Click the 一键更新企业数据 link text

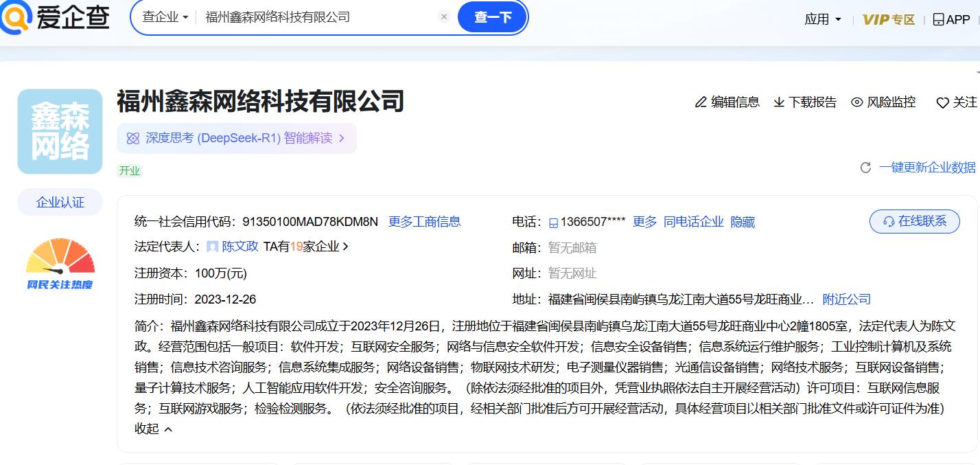tap(927, 168)
